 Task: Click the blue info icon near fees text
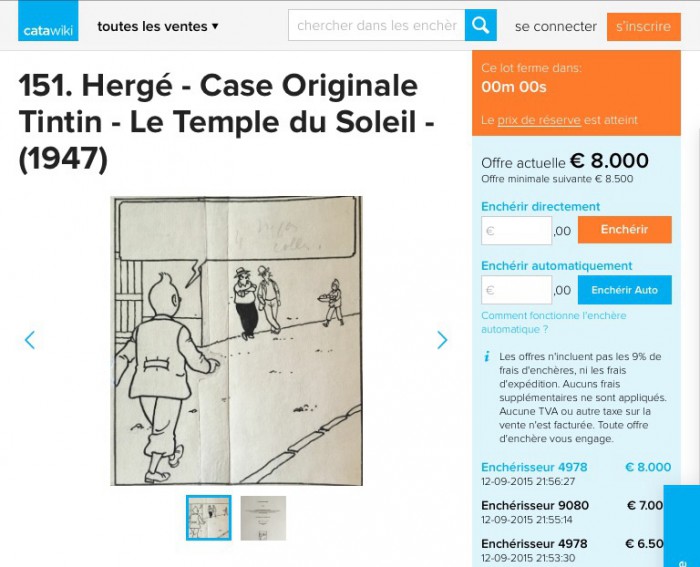point(487,356)
